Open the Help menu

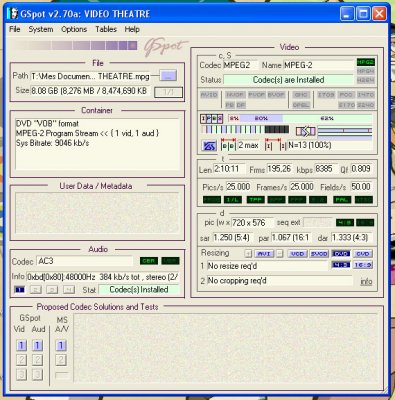coord(132,29)
